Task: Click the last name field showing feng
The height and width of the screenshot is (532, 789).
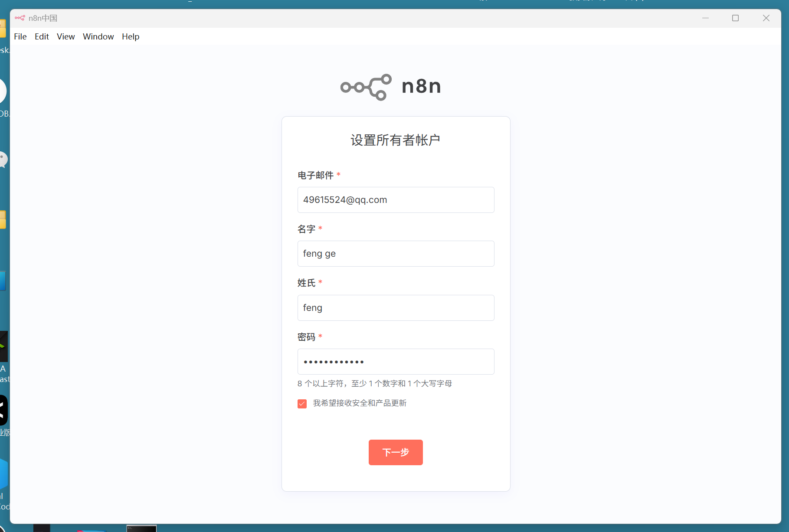Action: point(396,308)
